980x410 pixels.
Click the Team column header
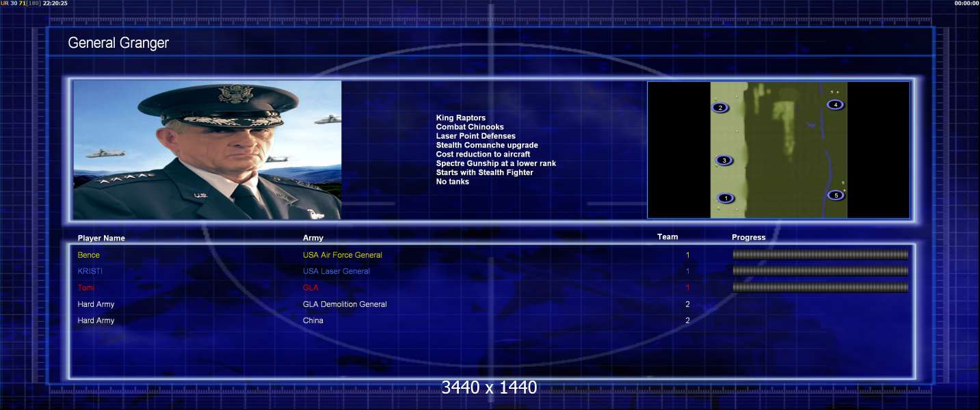pos(667,237)
